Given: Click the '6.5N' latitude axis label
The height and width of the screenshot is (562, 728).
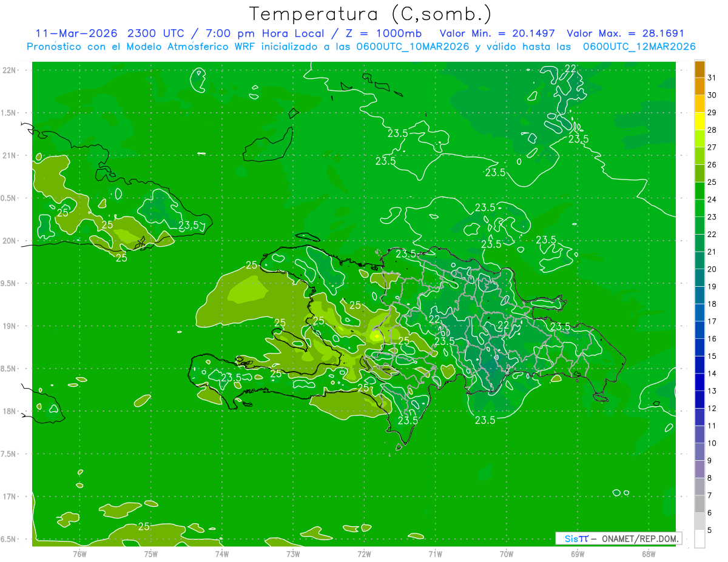Looking at the screenshot, I should pyautogui.click(x=8, y=540).
